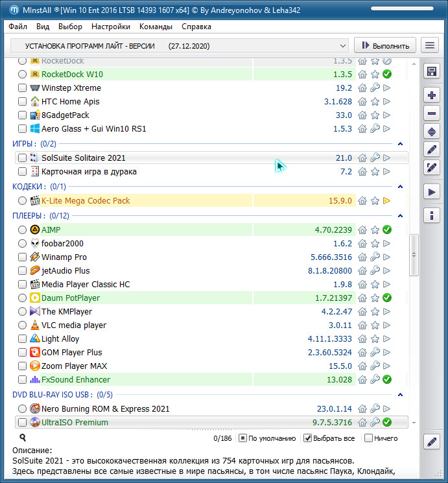Click the scrollbar down arrow
The height and width of the screenshot is (483, 448).
(414, 423)
